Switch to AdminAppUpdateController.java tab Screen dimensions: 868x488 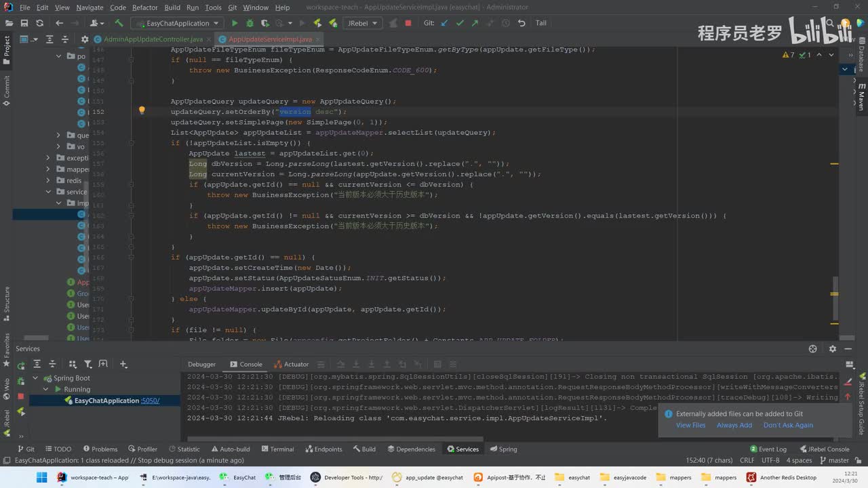click(x=153, y=39)
